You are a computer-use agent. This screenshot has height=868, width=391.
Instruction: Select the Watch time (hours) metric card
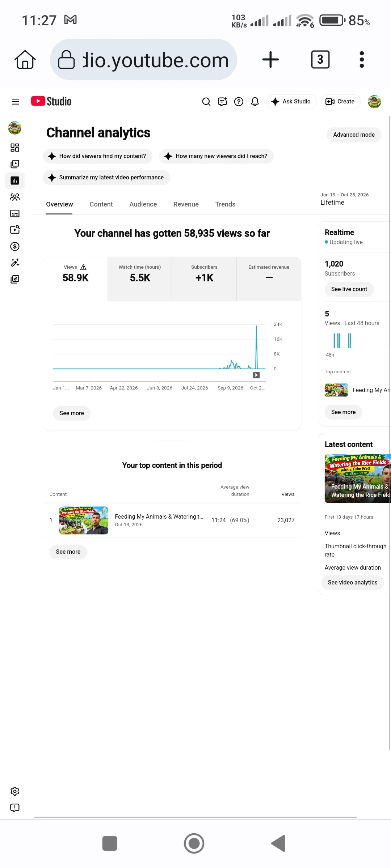coord(140,279)
